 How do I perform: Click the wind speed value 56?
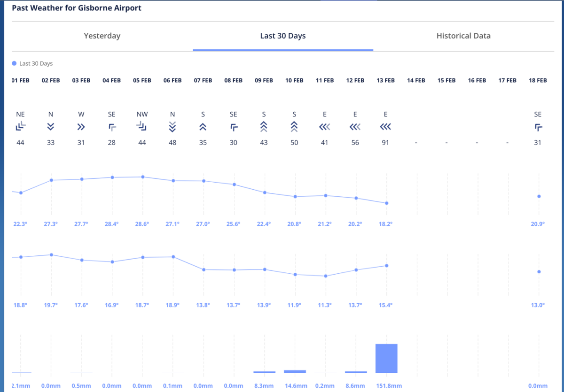click(x=355, y=143)
